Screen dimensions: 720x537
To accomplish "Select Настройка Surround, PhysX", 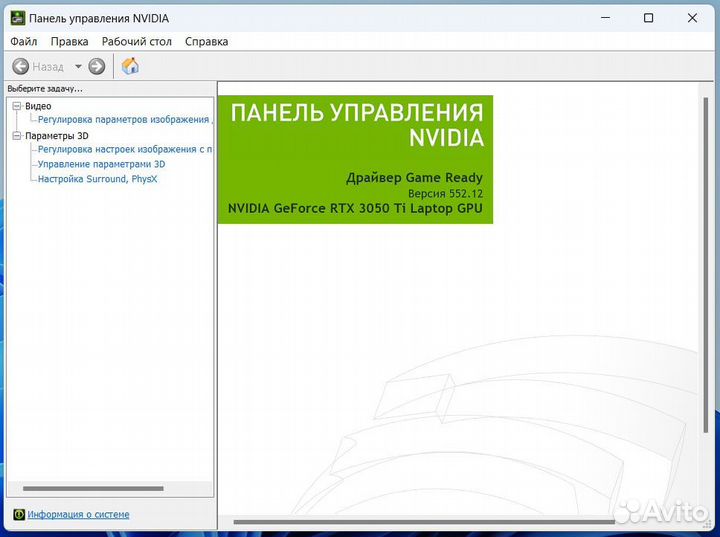I will coord(97,179).
